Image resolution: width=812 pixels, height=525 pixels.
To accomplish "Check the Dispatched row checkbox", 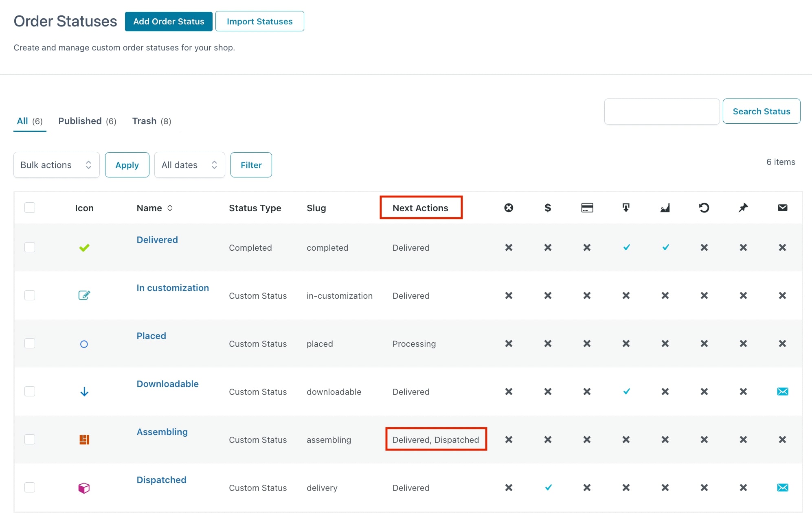I will (x=30, y=487).
